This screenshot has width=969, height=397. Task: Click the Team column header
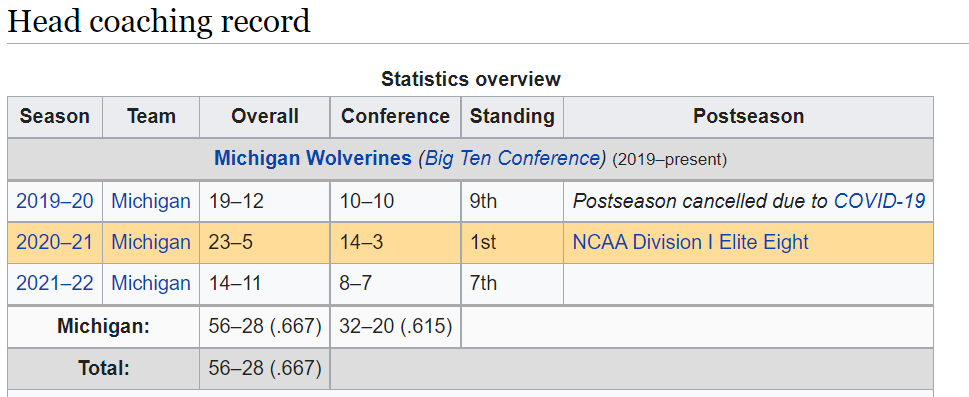pos(151,116)
